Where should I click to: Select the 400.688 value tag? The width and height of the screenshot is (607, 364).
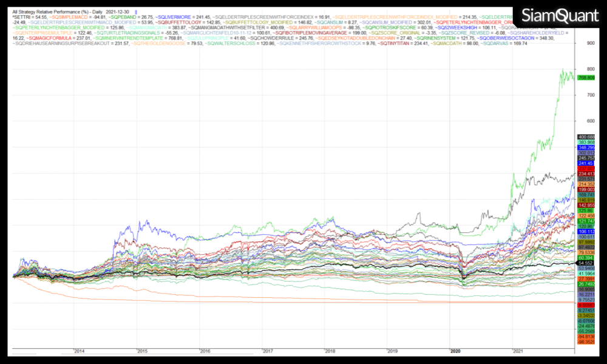pos(586,136)
